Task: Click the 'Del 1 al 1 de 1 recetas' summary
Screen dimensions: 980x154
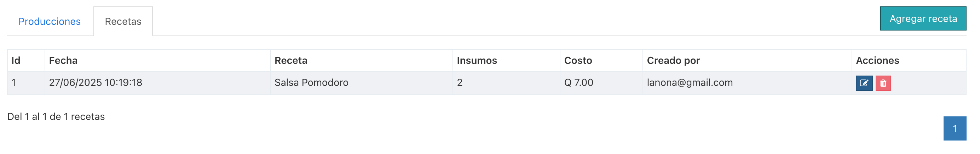Action: click(x=56, y=117)
